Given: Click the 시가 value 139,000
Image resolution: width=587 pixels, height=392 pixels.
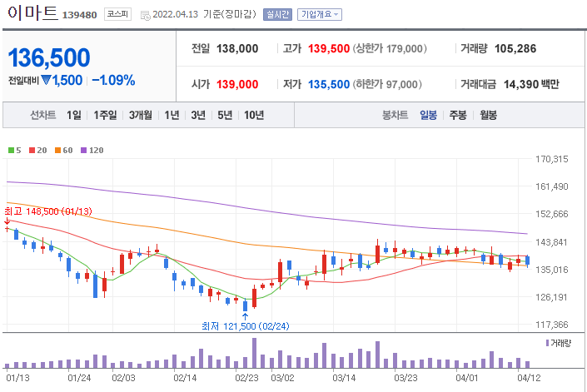Looking at the screenshot, I should [237, 85].
